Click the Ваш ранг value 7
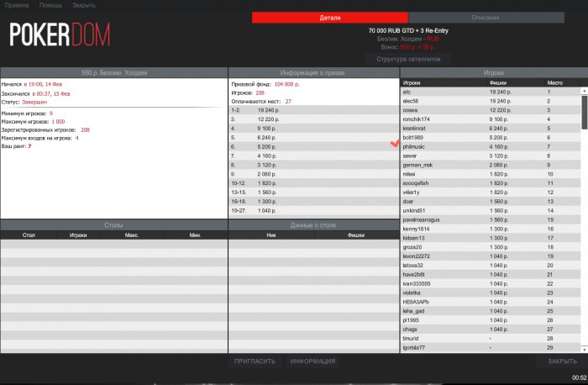This screenshot has height=385, width=588. click(29, 146)
